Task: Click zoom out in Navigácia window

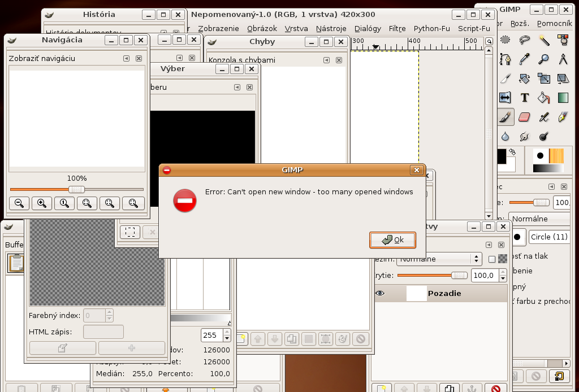Action: click(x=19, y=203)
